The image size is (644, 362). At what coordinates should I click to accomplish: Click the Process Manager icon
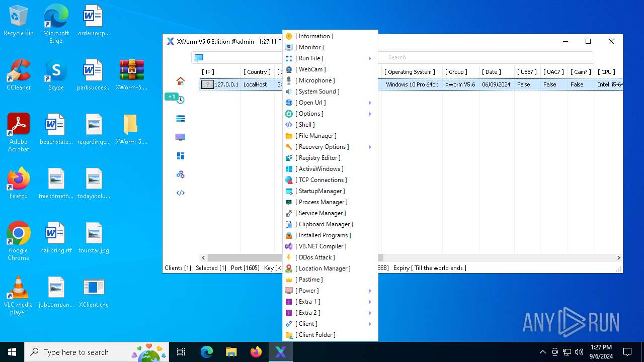289,202
